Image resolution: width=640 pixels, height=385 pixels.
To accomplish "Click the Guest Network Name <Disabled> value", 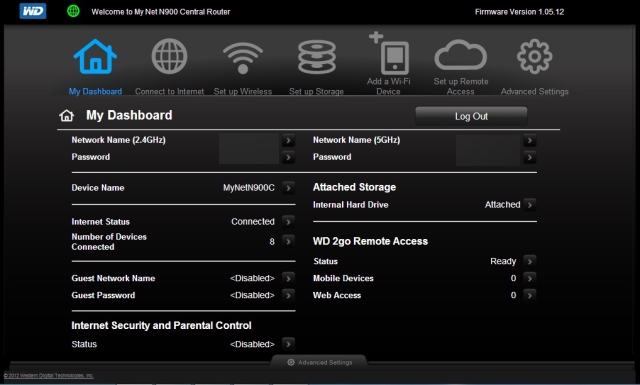I will click(252, 278).
